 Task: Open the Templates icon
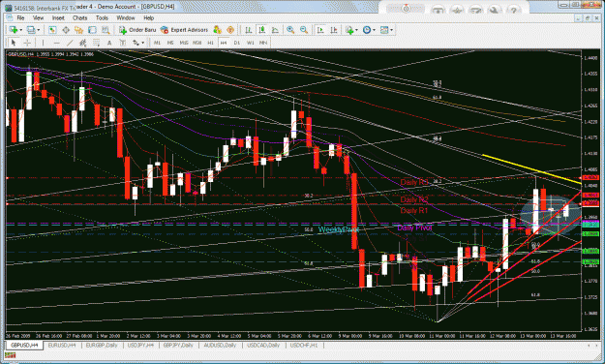384,30
